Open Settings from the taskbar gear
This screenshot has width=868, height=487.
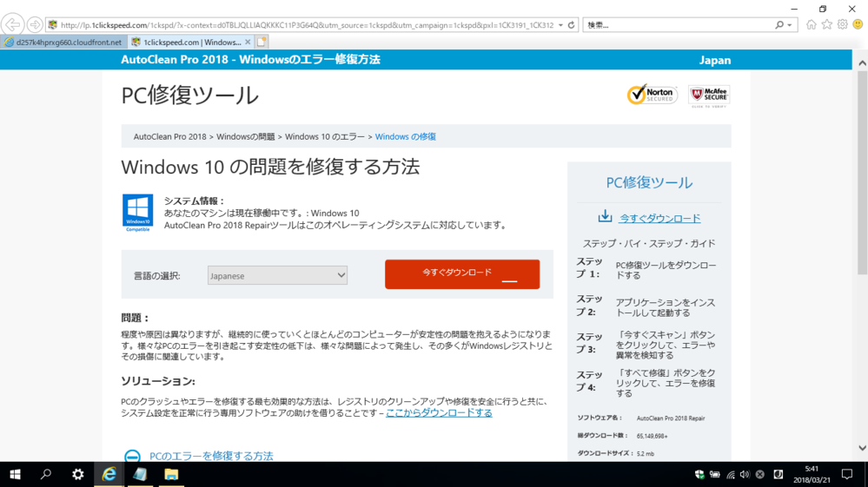[x=77, y=474]
